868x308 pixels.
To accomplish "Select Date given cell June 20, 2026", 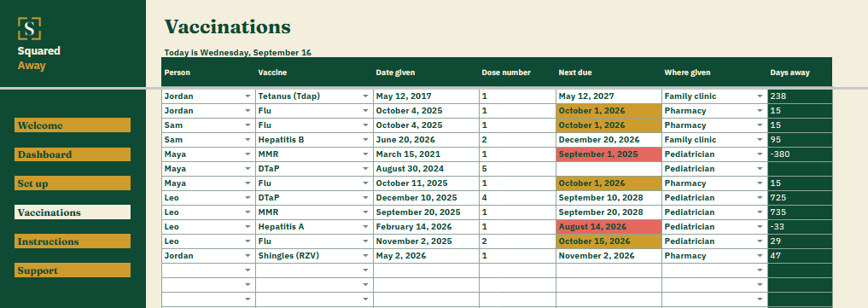I will coord(426,140).
